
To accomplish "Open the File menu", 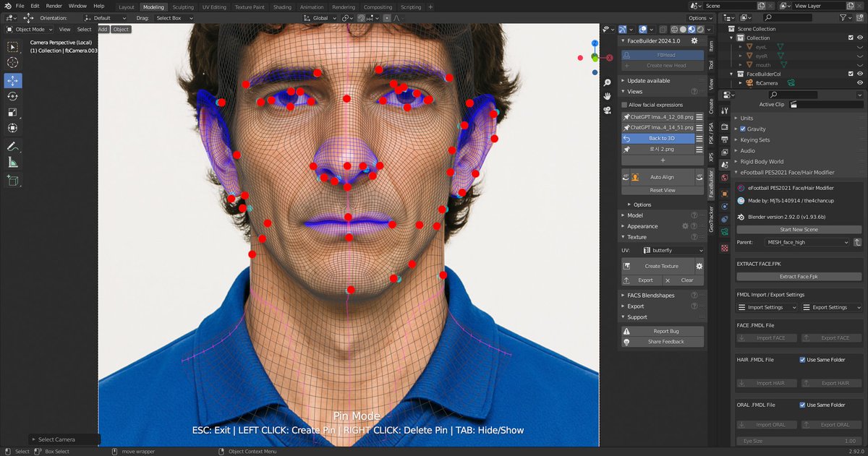I will coord(20,6).
